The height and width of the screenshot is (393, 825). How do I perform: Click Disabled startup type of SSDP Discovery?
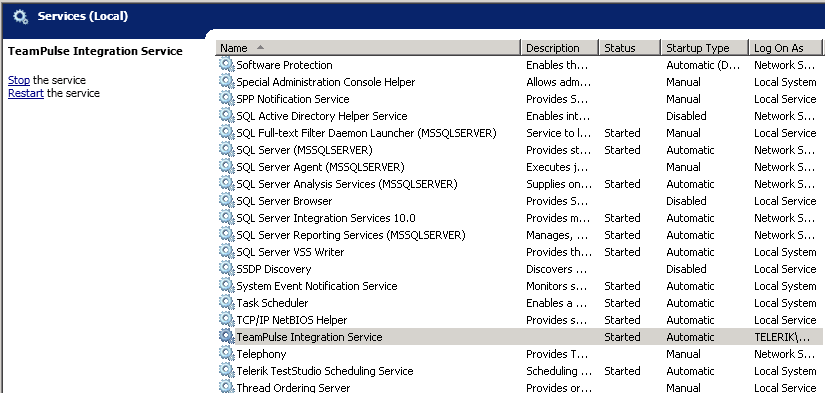click(686, 269)
